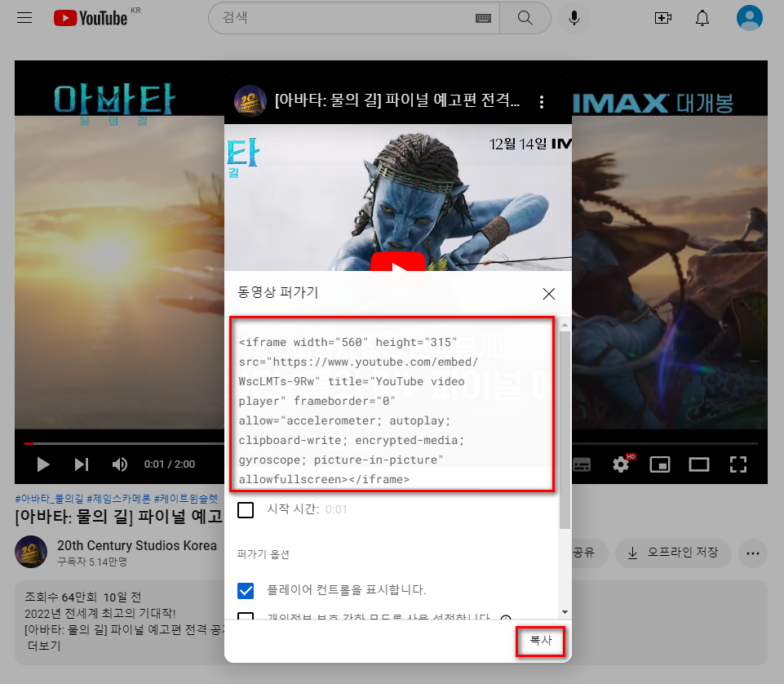
Task: Open embed preview three-dot menu
Action: click(x=542, y=102)
